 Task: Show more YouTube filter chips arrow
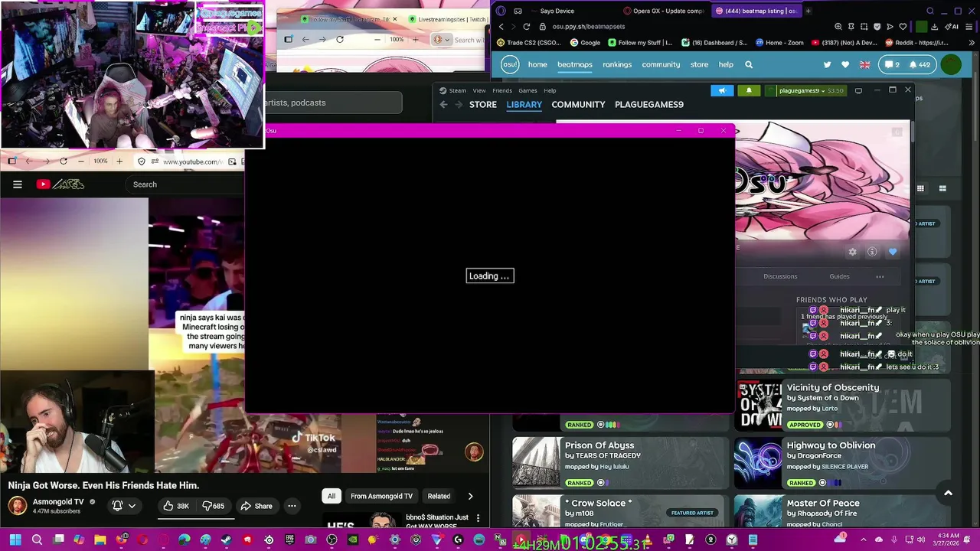coord(470,496)
